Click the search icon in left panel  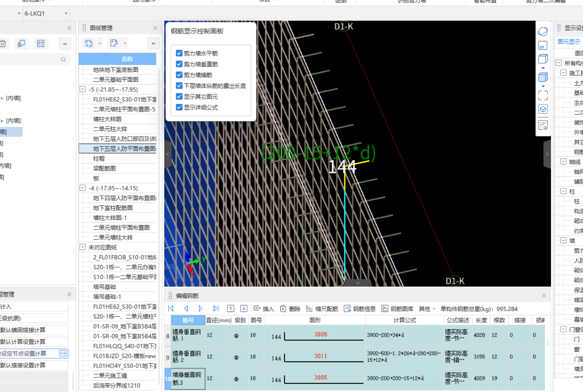coord(63,59)
